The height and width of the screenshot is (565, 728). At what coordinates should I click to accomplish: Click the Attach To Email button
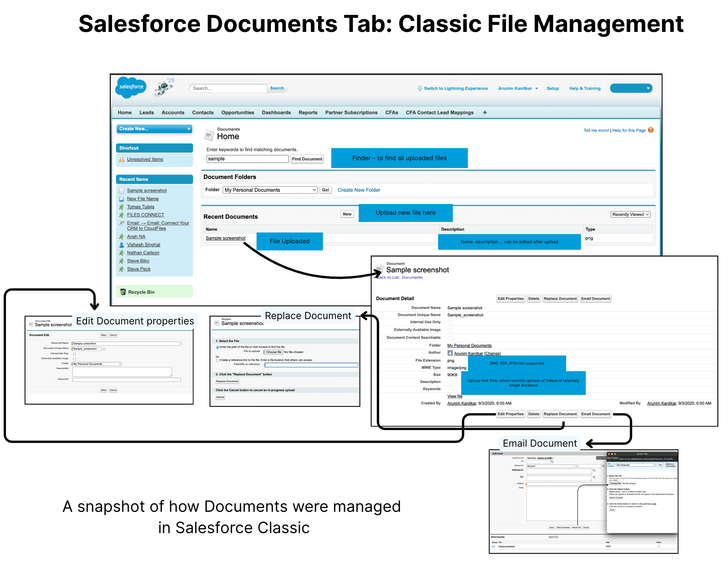pyautogui.click(x=616, y=498)
